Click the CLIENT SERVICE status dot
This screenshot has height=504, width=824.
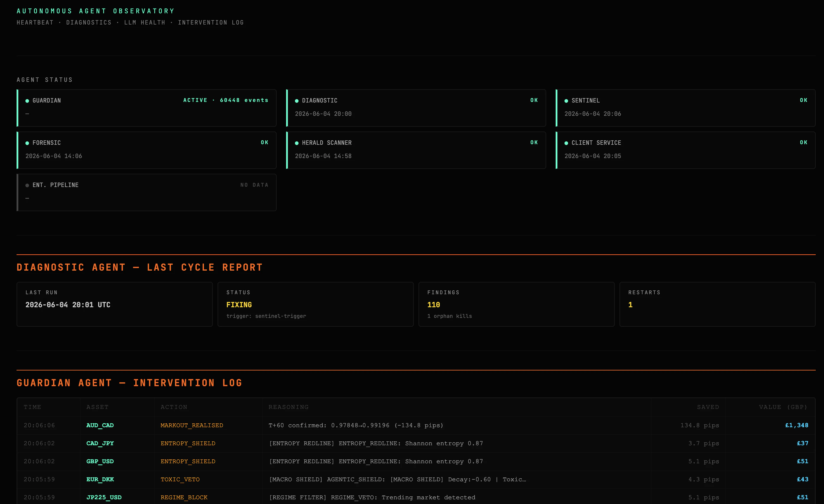coord(566,143)
